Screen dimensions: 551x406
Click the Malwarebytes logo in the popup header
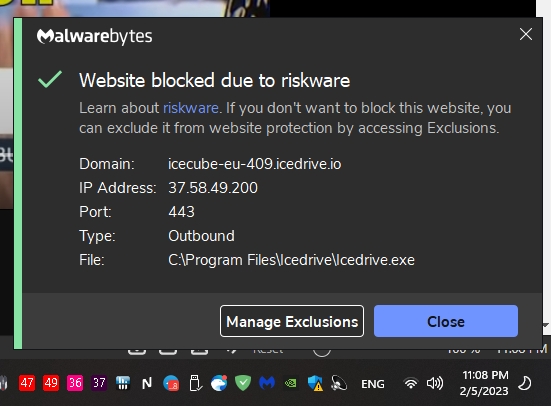coord(95,37)
